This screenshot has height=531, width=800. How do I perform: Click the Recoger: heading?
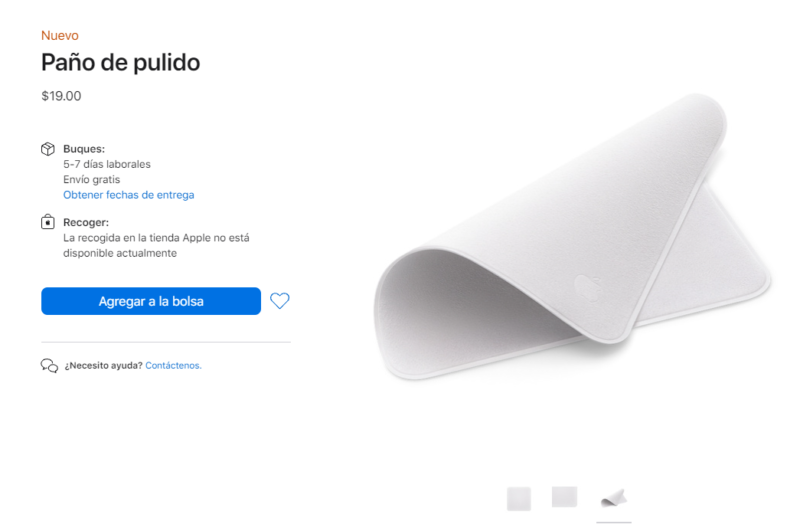(x=86, y=222)
